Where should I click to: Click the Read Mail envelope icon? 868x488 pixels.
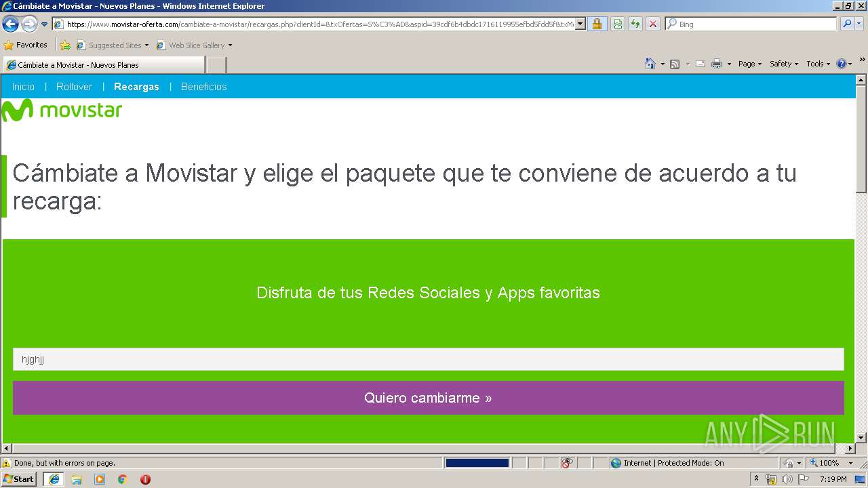tap(701, 64)
